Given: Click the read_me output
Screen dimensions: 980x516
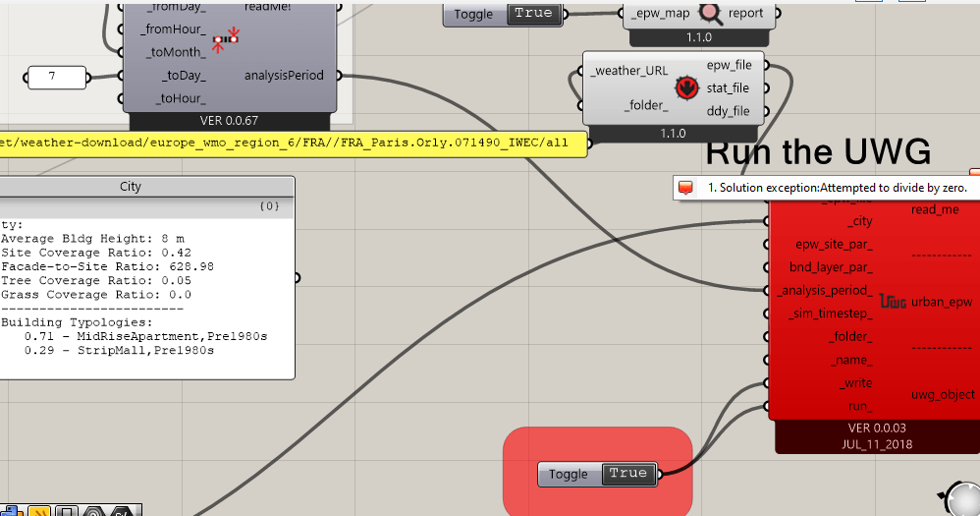Looking at the screenshot, I should [935, 210].
